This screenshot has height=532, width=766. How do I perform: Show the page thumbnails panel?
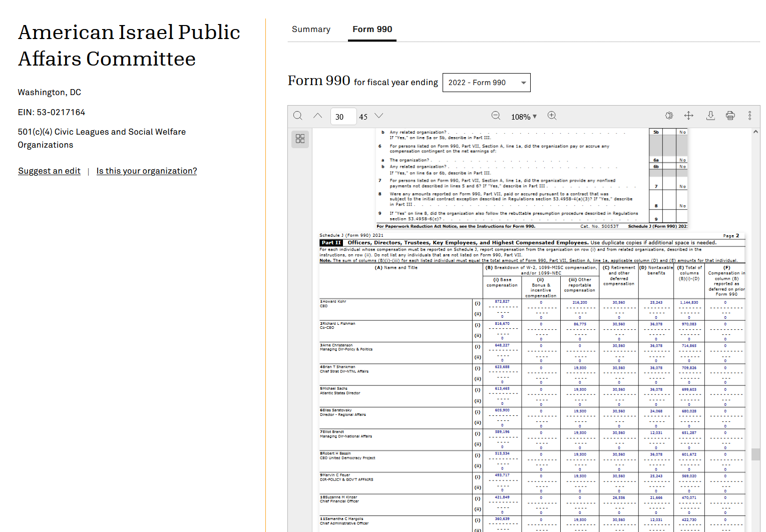[300, 139]
